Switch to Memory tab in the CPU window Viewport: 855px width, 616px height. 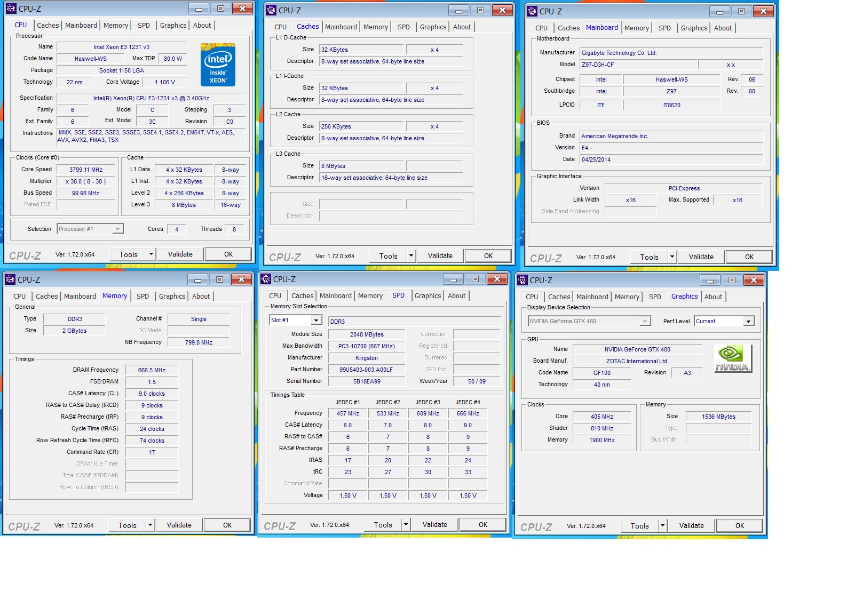pyautogui.click(x=116, y=25)
